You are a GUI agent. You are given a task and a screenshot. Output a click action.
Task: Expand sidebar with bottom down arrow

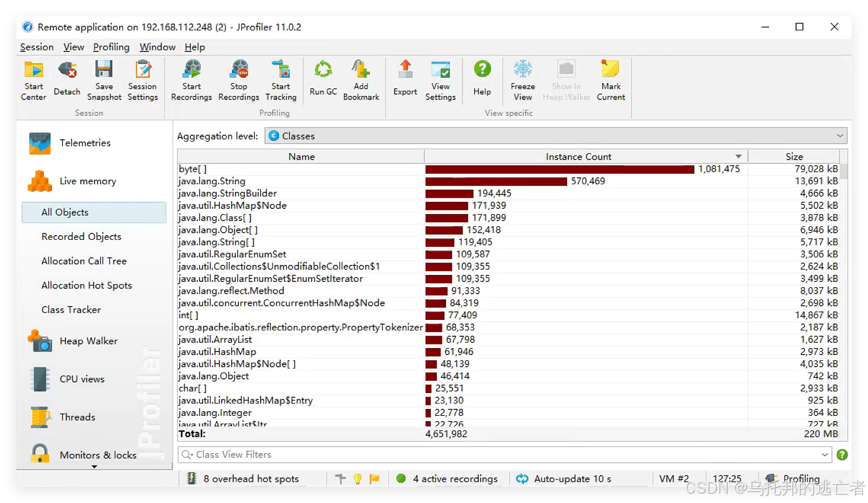tap(94, 467)
